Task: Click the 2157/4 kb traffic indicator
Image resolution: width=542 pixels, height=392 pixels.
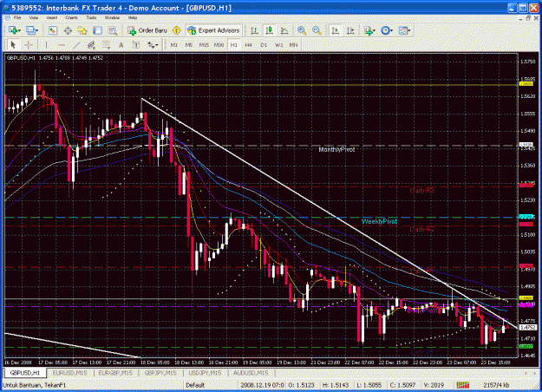Action: click(x=496, y=385)
